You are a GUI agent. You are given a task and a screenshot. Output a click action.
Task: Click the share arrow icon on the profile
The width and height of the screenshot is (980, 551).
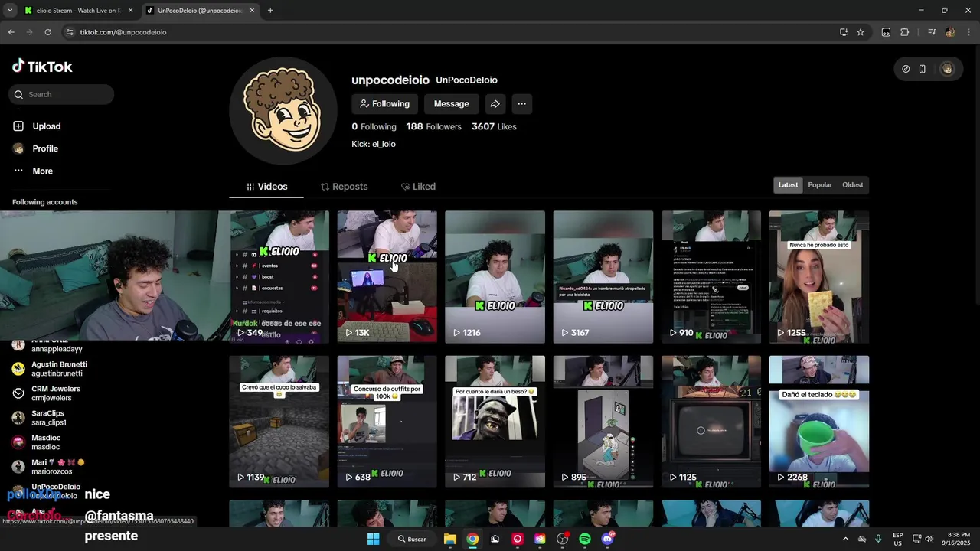coord(495,104)
